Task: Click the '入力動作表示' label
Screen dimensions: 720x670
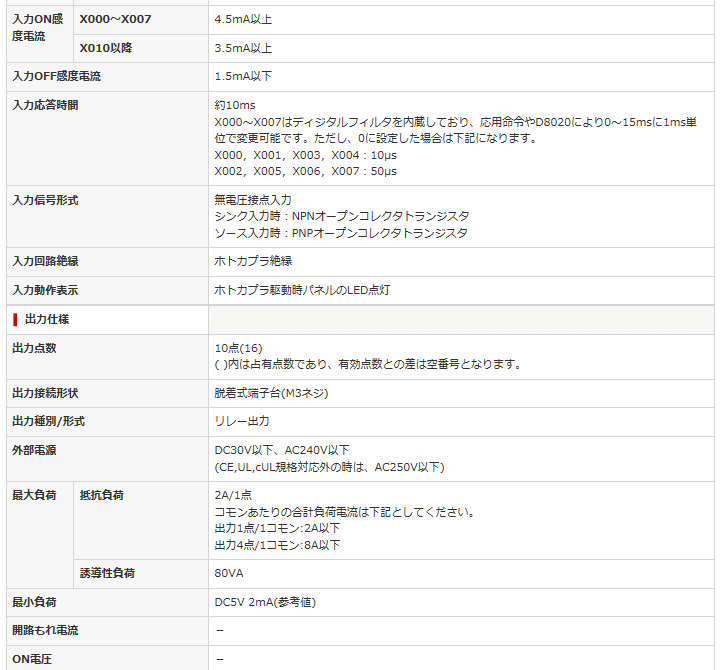Action: 45,290
